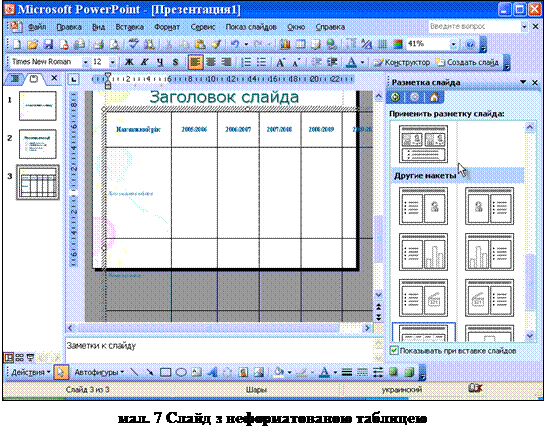Insert a table from the standard toolbar

tap(300, 44)
